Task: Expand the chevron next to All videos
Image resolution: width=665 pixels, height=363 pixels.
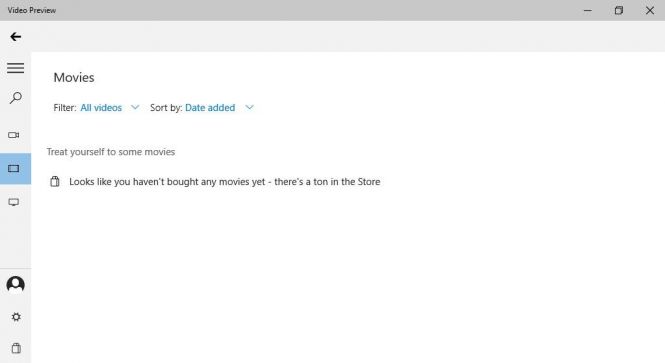Action: (135, 107)
